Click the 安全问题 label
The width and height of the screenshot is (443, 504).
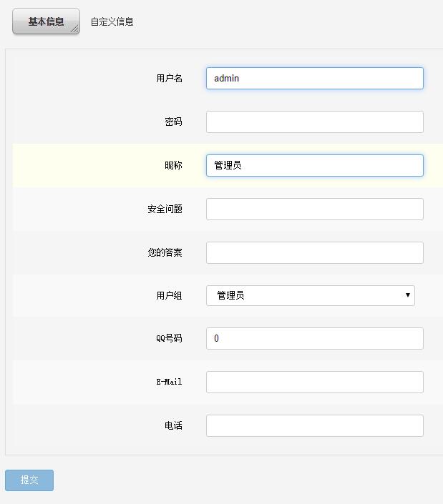pyautogui.click(x=165, y=209)
